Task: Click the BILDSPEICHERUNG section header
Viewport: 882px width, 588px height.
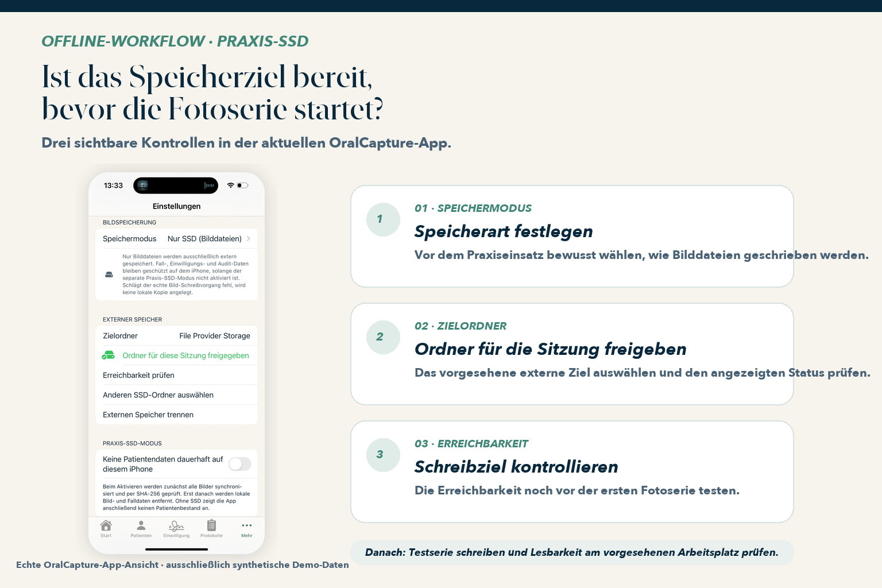Action: point(129,222)
